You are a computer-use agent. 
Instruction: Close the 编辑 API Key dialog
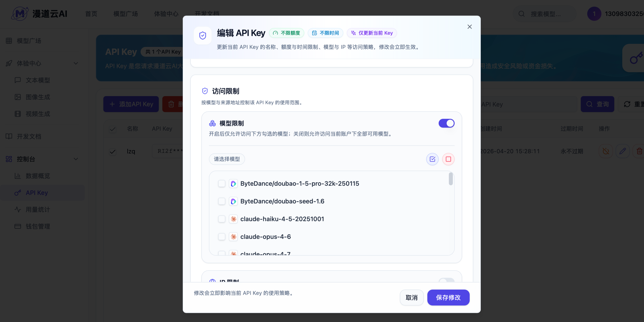(469, 27)
